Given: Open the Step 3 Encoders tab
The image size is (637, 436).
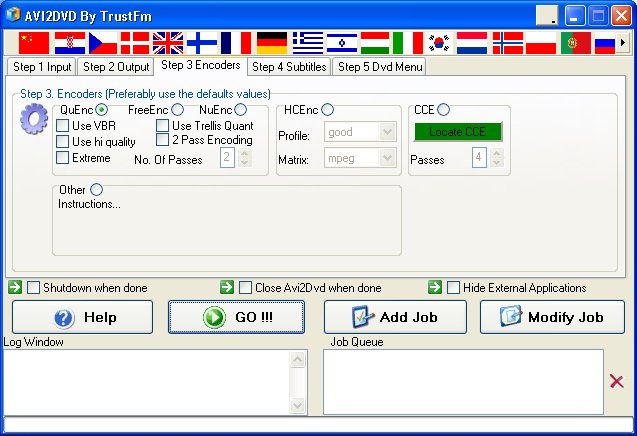Looking at the screenshot, I should 201,65.
